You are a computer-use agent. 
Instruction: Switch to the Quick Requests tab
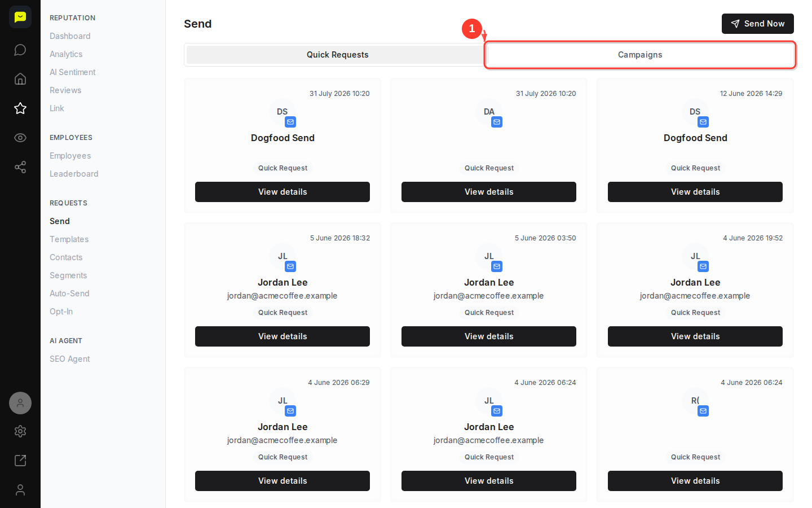(x=337, y=55)
